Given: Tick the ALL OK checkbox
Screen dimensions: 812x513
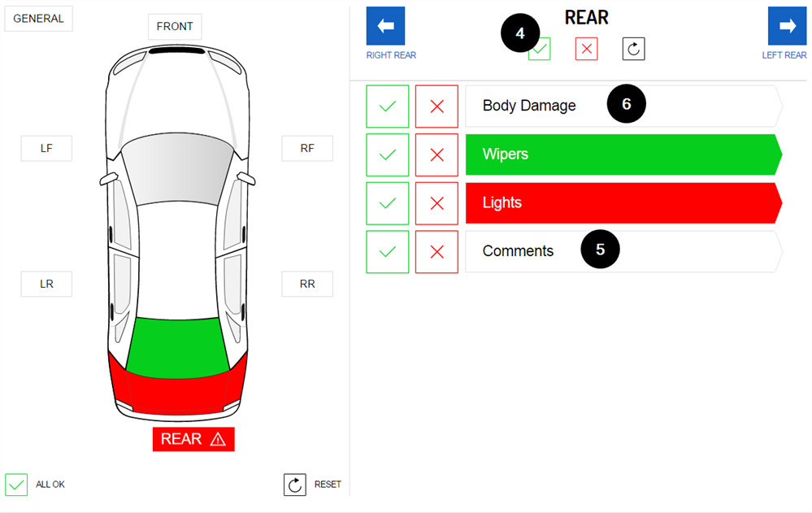Looking at the screenshot, I should pyautogui.click(x=16, y=485).
